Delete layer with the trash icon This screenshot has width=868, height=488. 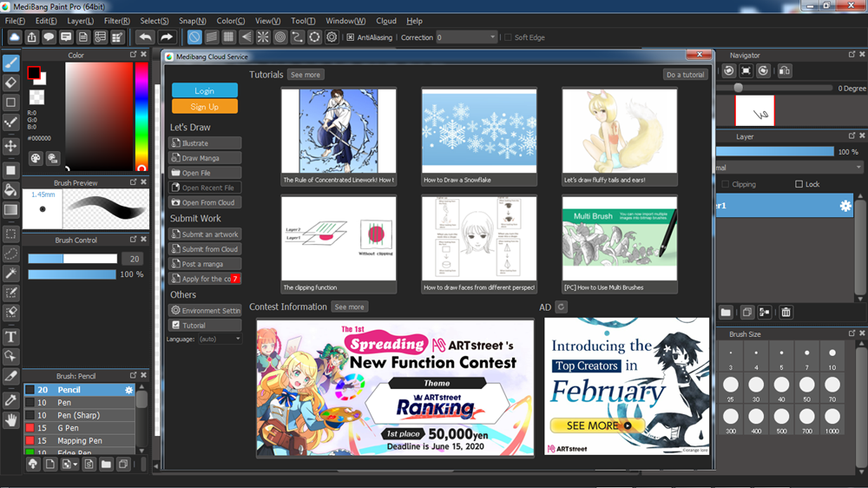786,313
